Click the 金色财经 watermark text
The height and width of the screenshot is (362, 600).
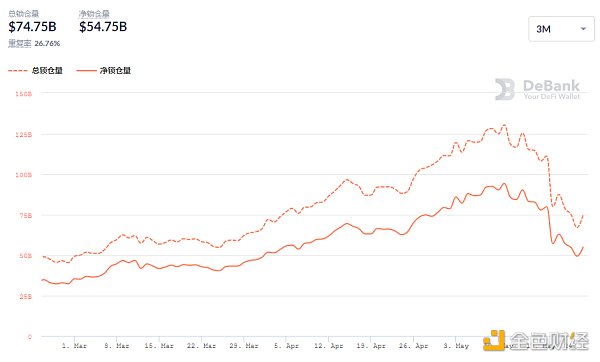point(549,341)
